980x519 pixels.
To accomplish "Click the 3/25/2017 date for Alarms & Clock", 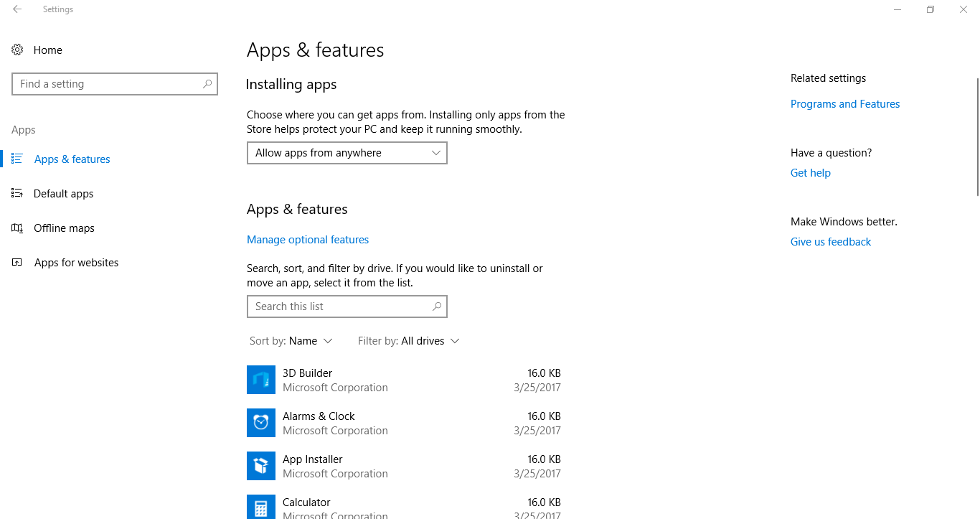I will pyautogui.click(x=537, y=431).
